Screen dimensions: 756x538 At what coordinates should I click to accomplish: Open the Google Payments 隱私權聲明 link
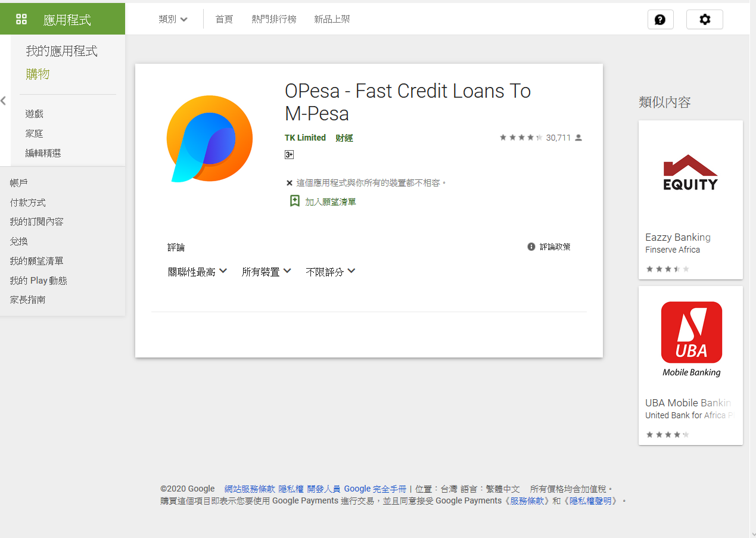tap(590, 501)
